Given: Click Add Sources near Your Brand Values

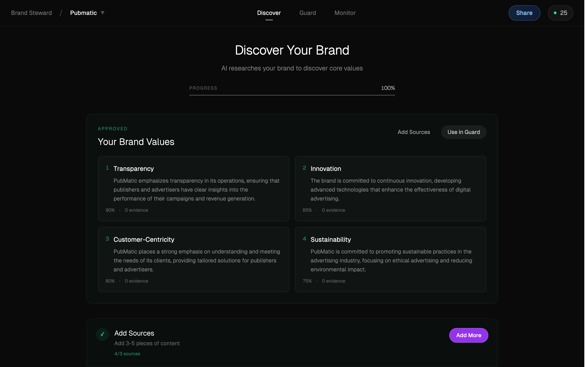Looking at the screenshot, I should pyautogui.click(x=414, y=132).
